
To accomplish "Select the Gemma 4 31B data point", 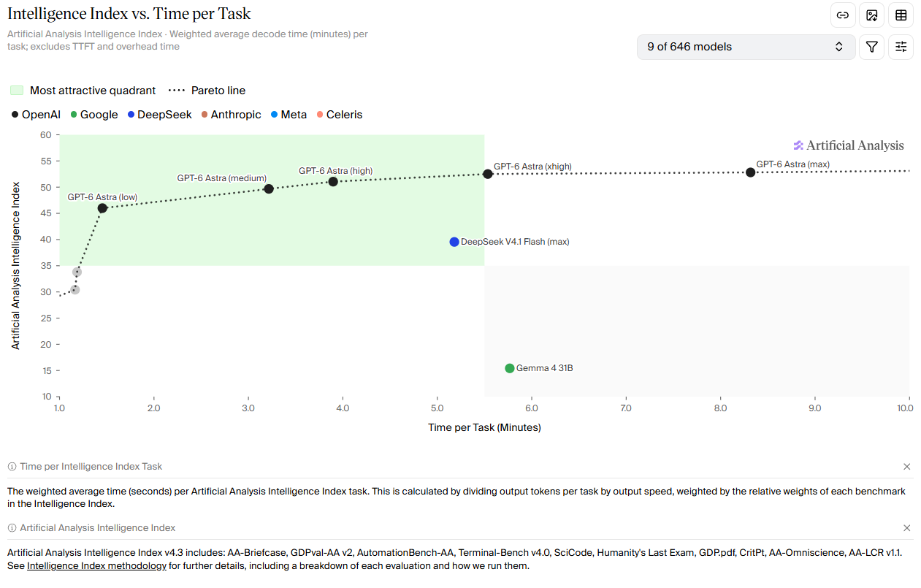I will click(510, 368).
